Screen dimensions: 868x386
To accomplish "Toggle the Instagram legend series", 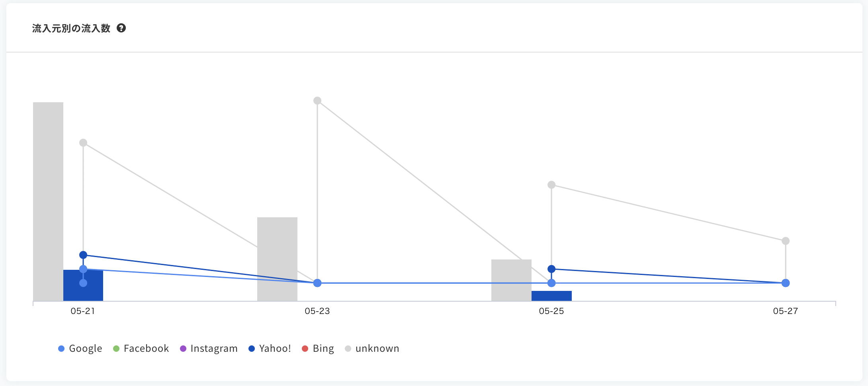I will coord(209,349).
